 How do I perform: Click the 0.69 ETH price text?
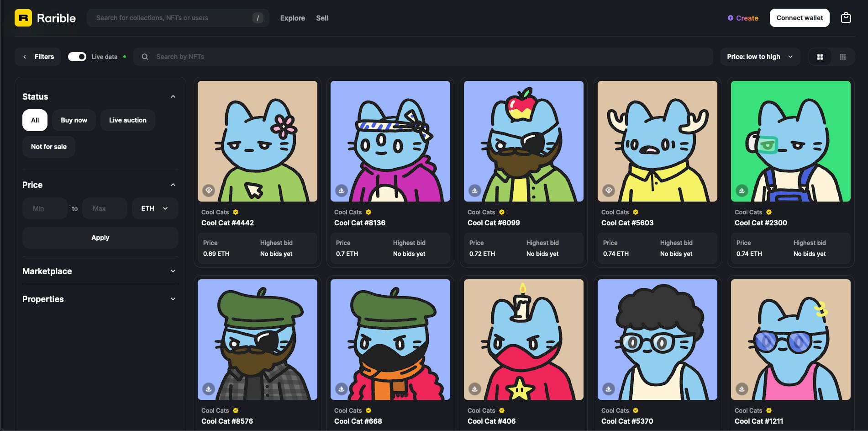(x=216, y=254)
